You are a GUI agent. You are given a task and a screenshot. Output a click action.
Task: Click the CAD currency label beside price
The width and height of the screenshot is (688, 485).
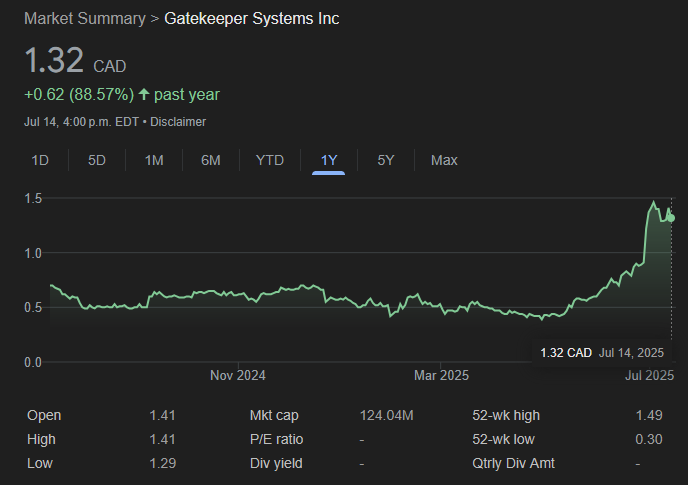[x=110, y=66]
